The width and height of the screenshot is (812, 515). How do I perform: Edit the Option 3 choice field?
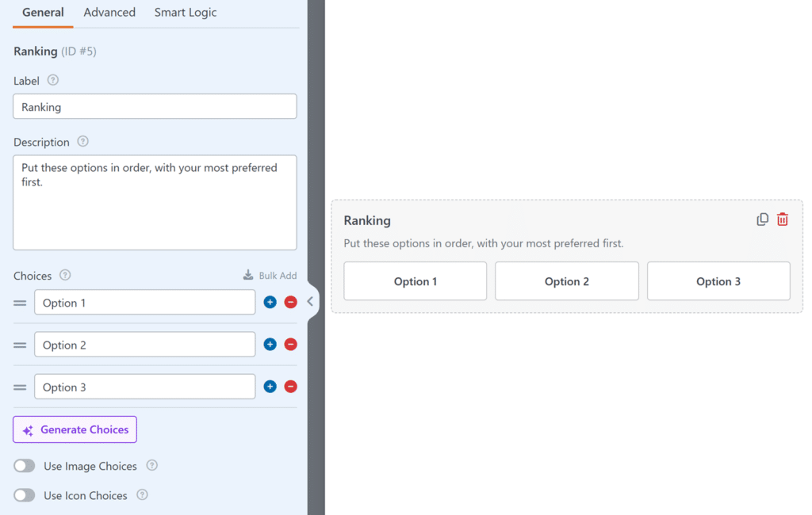point(145,387)
